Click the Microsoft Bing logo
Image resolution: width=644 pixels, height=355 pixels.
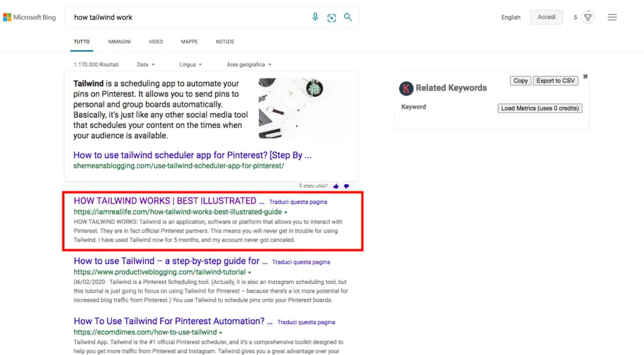[29, 17]
